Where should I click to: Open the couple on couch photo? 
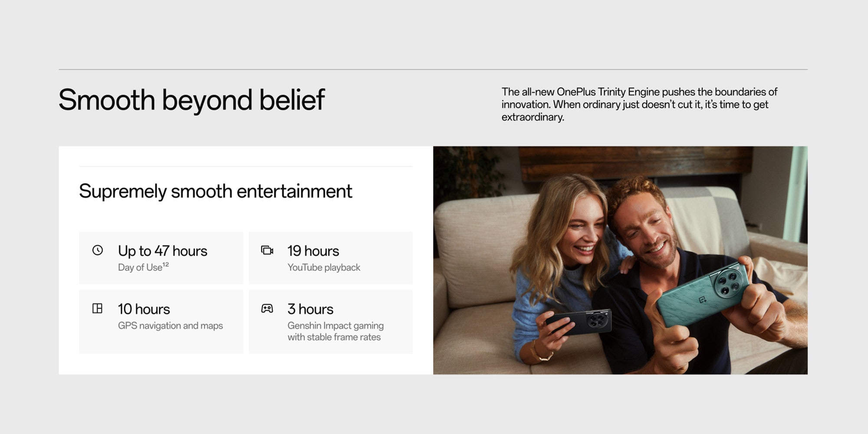[620, 260]
